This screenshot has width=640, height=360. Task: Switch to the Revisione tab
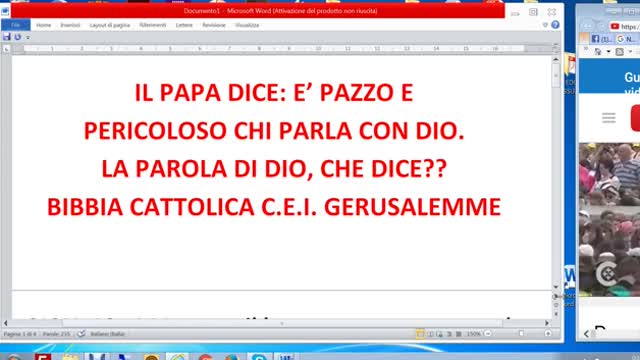coord(214,25)
